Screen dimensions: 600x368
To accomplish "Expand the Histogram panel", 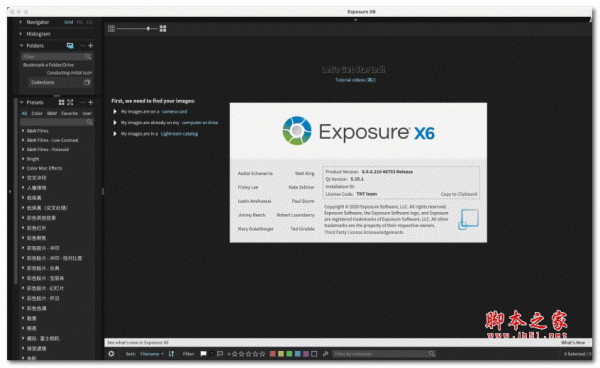I will click(21, 34).
